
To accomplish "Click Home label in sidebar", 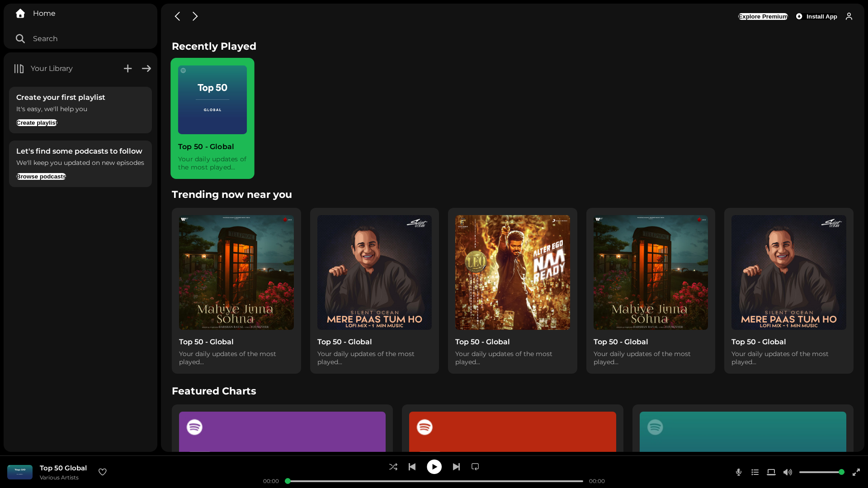I will coord(44,14).
